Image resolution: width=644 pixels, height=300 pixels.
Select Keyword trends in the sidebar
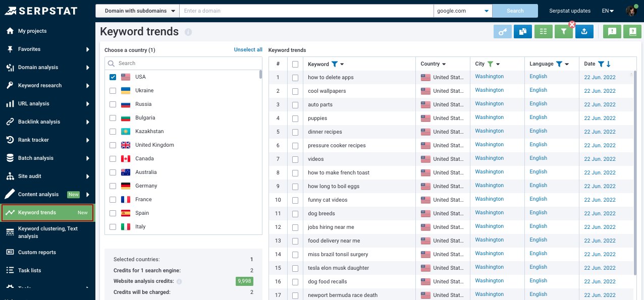point(47,212)
